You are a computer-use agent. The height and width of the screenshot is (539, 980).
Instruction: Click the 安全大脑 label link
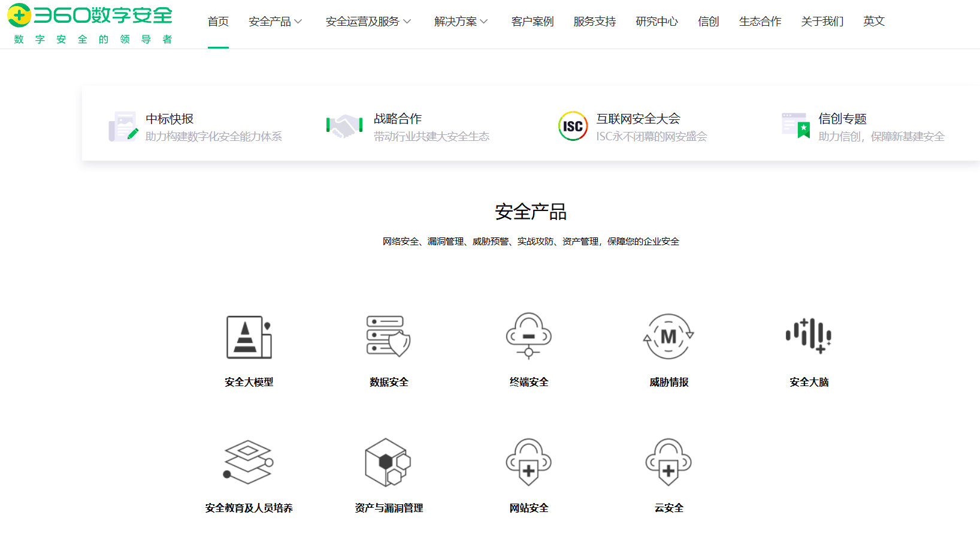pos(809,382)
